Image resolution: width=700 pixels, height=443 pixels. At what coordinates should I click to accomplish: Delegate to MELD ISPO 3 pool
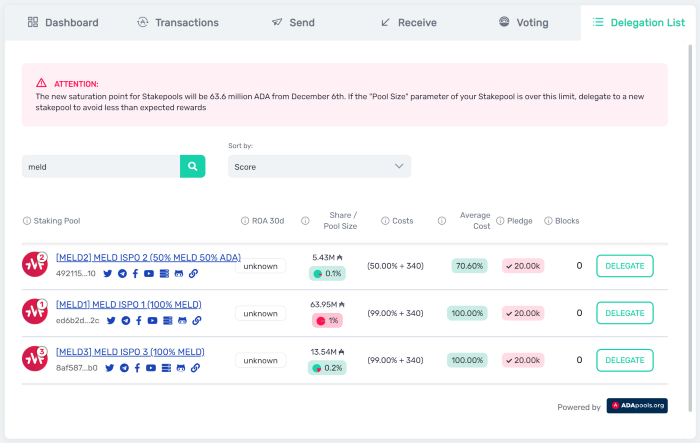pyautogui.click(x=625, y=360)
